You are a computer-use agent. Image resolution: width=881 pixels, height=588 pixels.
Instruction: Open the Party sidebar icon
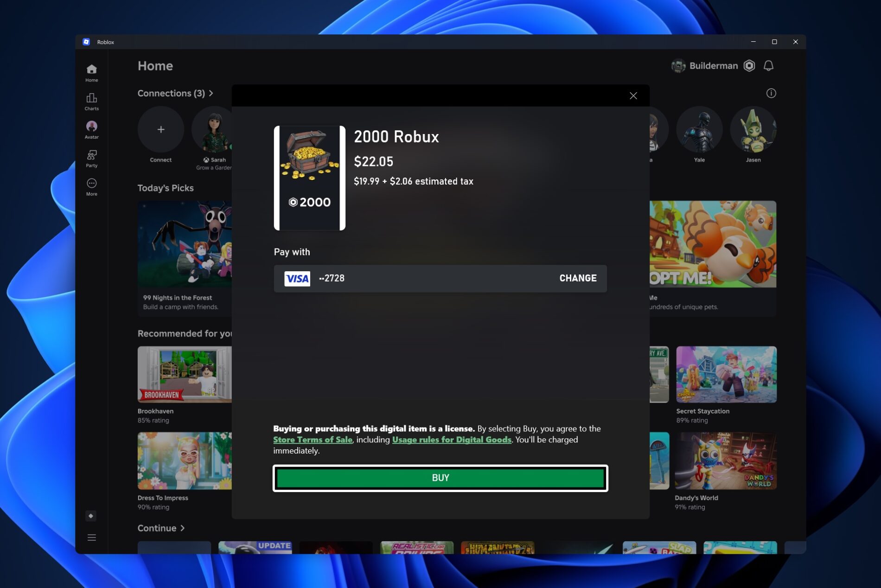[x=91, y=158]
